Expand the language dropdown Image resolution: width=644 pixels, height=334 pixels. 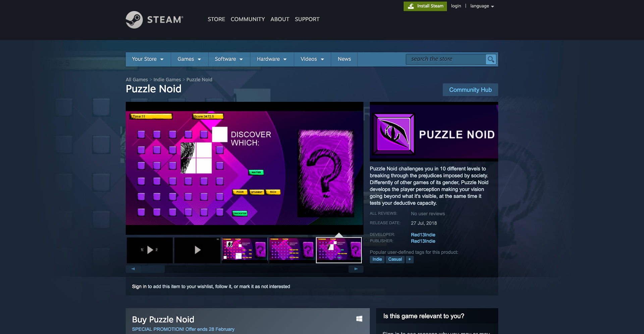(x=482, y=6)
